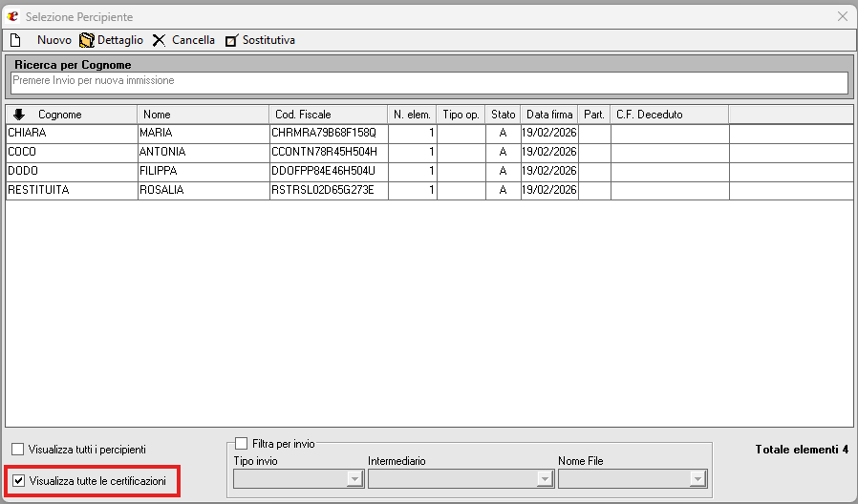Sort by the Nome column header

coord(203,115)
